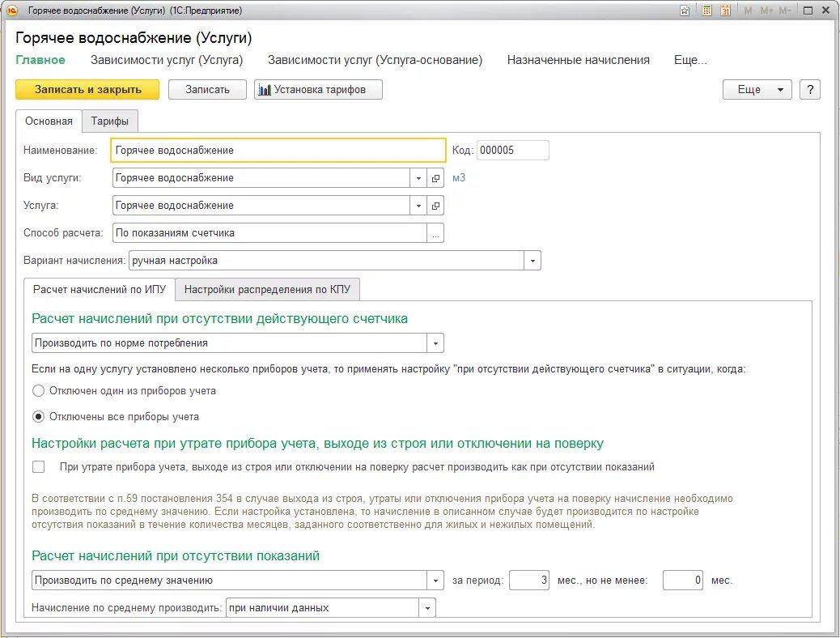Screen dimensions: 840x638
Task: Focus the Наименование input field
Action: [x=278, y=150]
